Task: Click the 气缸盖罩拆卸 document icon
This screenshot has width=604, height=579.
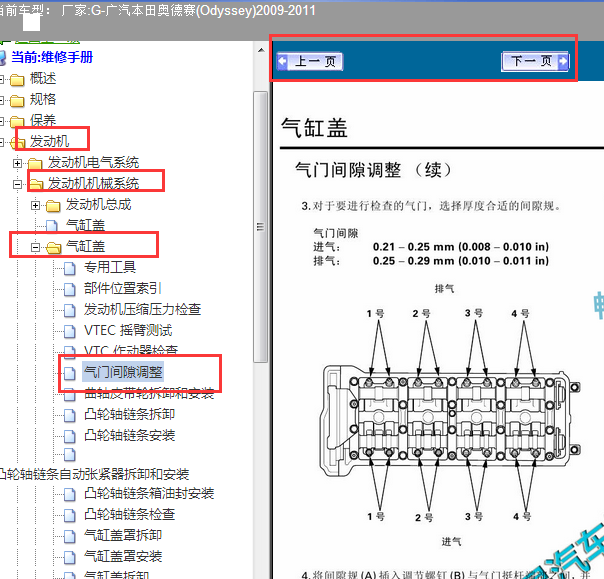Action: (69, 536)
